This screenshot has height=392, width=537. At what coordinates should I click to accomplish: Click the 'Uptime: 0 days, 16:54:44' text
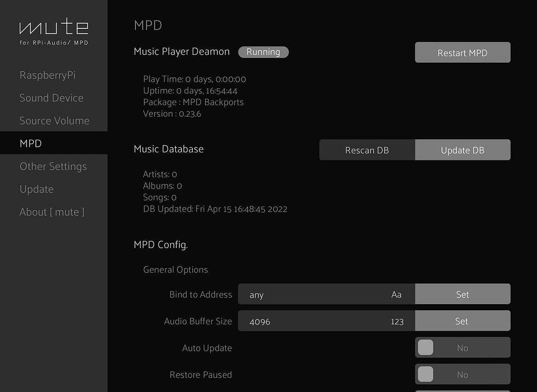tap(190, 91)
